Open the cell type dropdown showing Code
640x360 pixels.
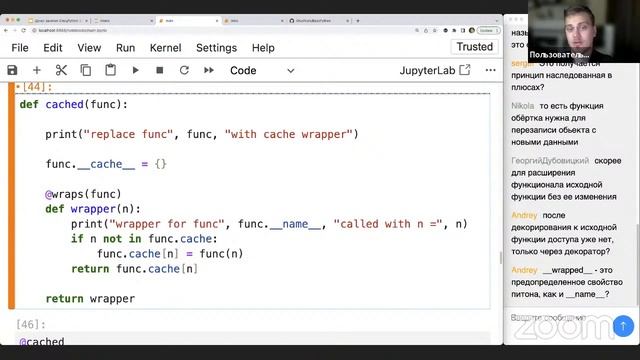tap(262, 70)
